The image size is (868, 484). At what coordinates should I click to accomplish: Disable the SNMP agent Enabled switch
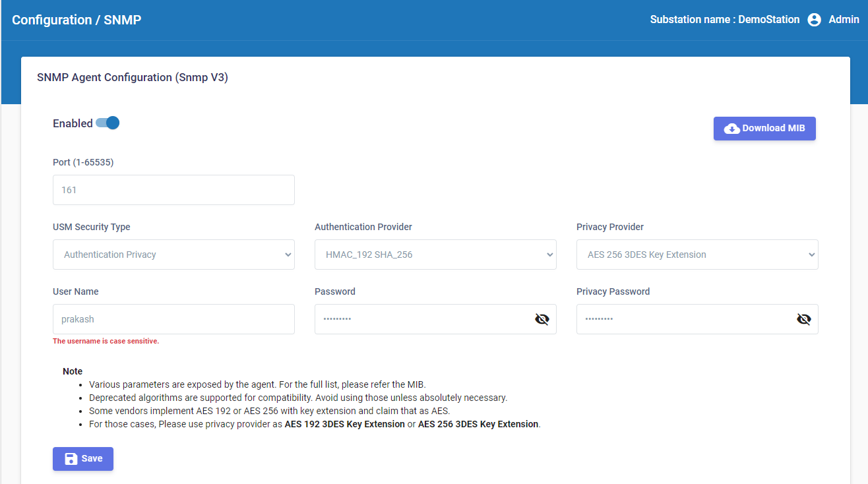pos(108,123)
